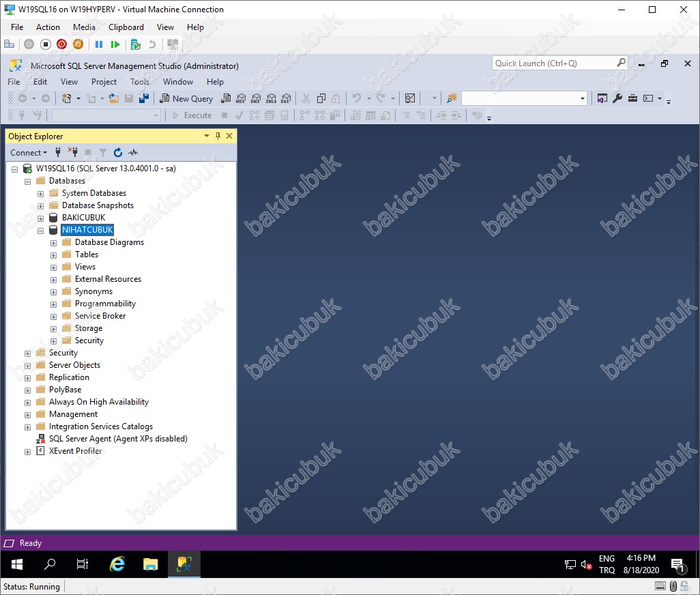Create a VM checkpoint from the toolbar
This screenshot has height=595, width=700.
point(135,44)
